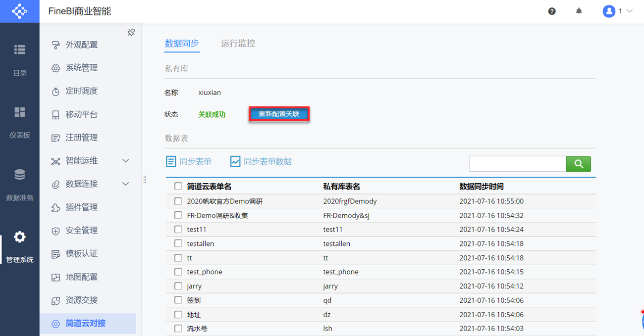Click the green search button
644x336 pixels.
(579, 164)
